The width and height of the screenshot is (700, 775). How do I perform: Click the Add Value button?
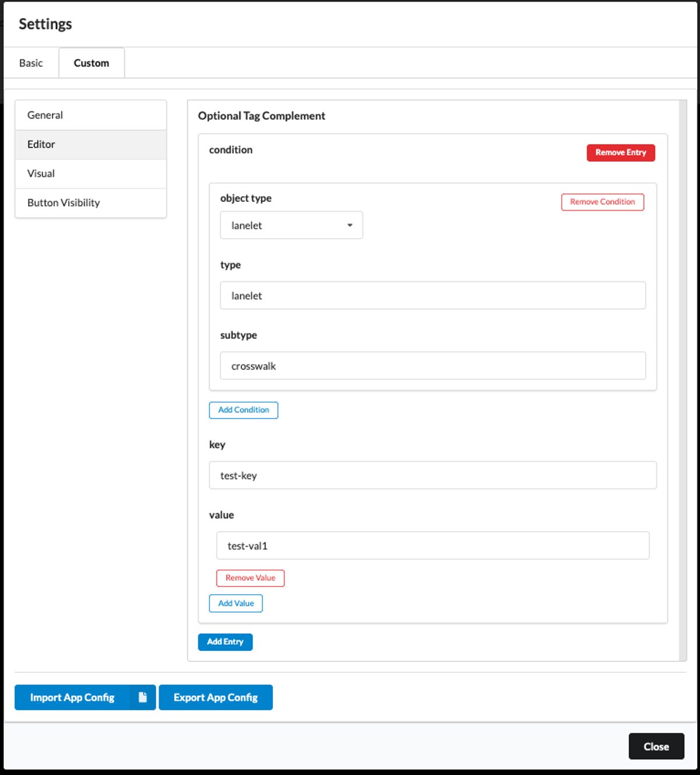click(x=236, y=603)
